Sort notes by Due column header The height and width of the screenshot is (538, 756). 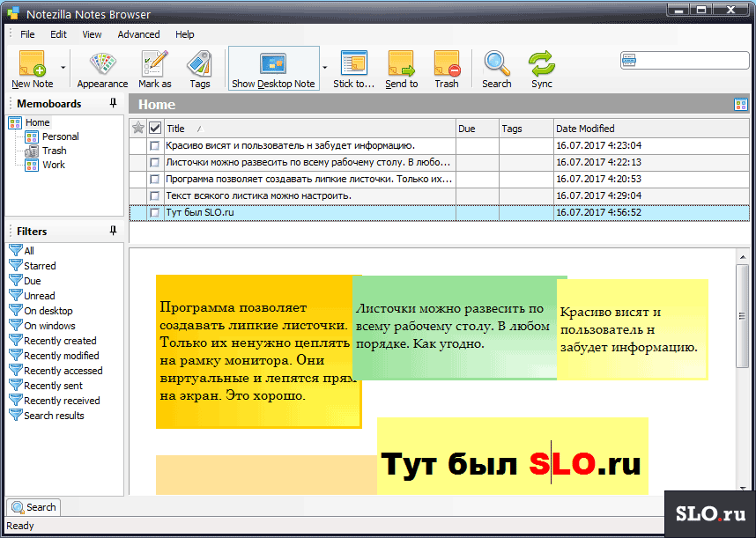tap(478, 129)
